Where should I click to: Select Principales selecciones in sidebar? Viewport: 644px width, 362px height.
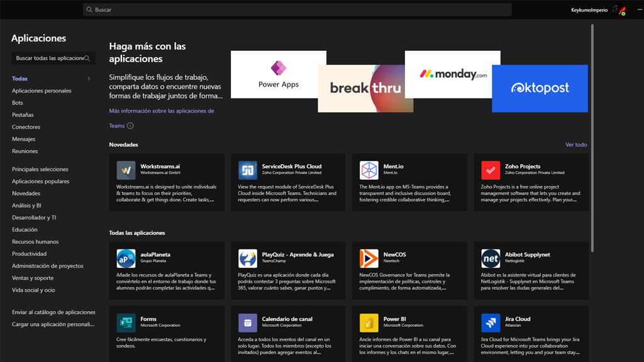(x=40, y=169)
